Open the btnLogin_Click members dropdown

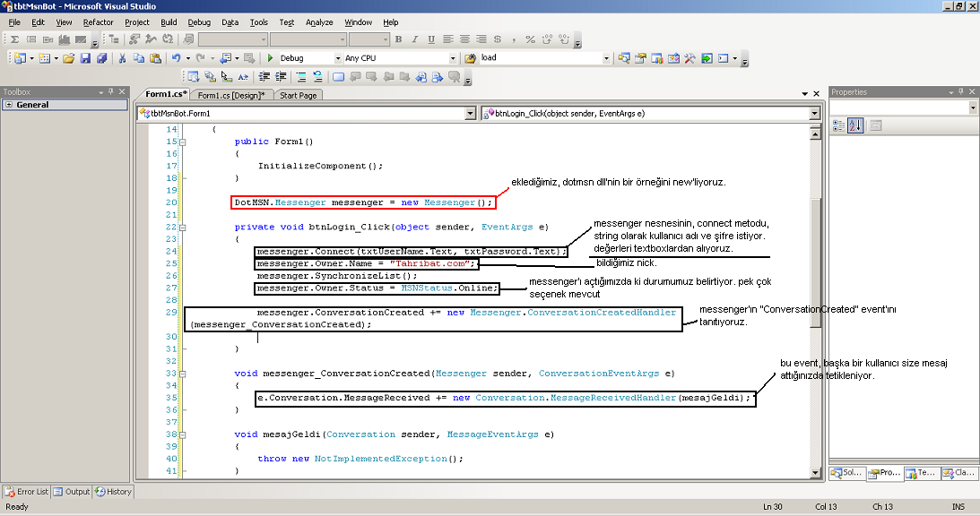pyautogui.click(x=814, y=114)
